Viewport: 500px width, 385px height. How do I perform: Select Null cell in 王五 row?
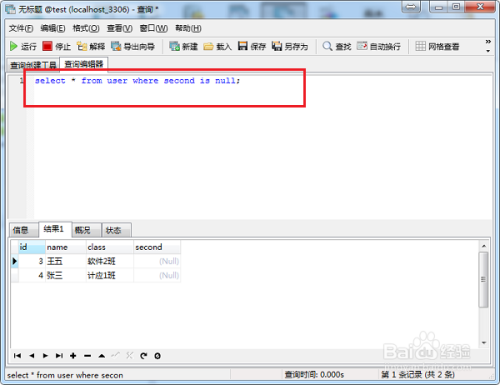pyautogui.click(x=157, y=261)
